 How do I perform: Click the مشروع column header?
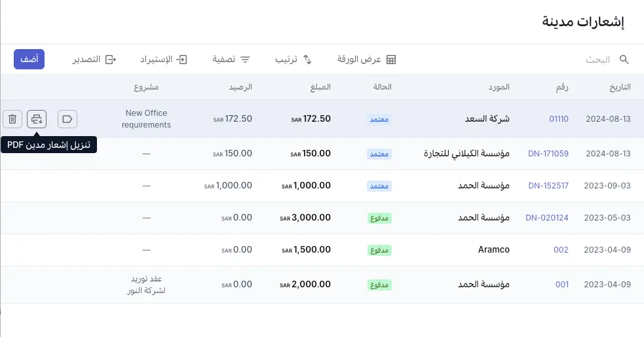tap(146, 87)
